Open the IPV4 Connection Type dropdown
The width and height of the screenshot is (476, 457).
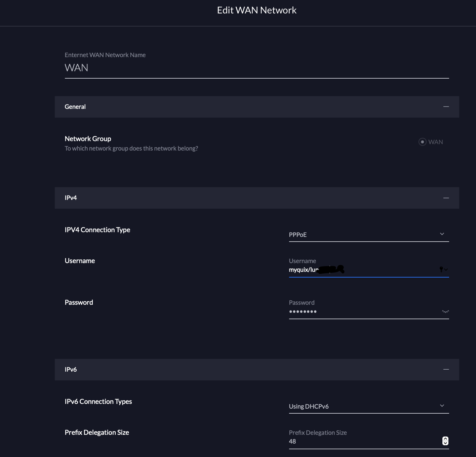(368, 235)
